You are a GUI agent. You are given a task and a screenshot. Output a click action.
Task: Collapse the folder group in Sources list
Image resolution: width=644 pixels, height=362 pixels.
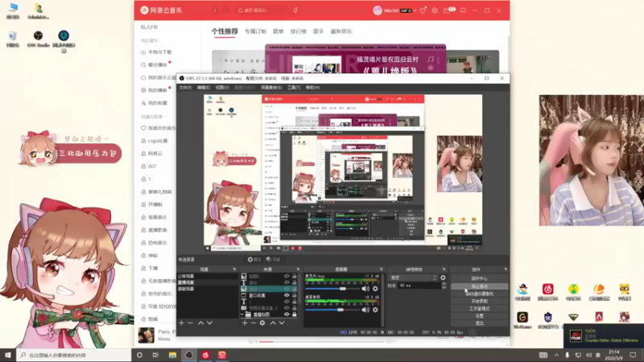tap(242, 315)
